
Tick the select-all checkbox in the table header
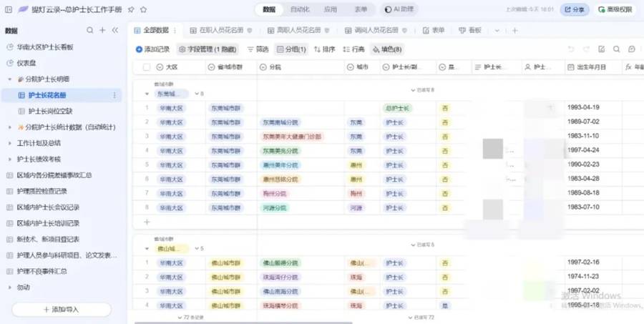point(147,67)
